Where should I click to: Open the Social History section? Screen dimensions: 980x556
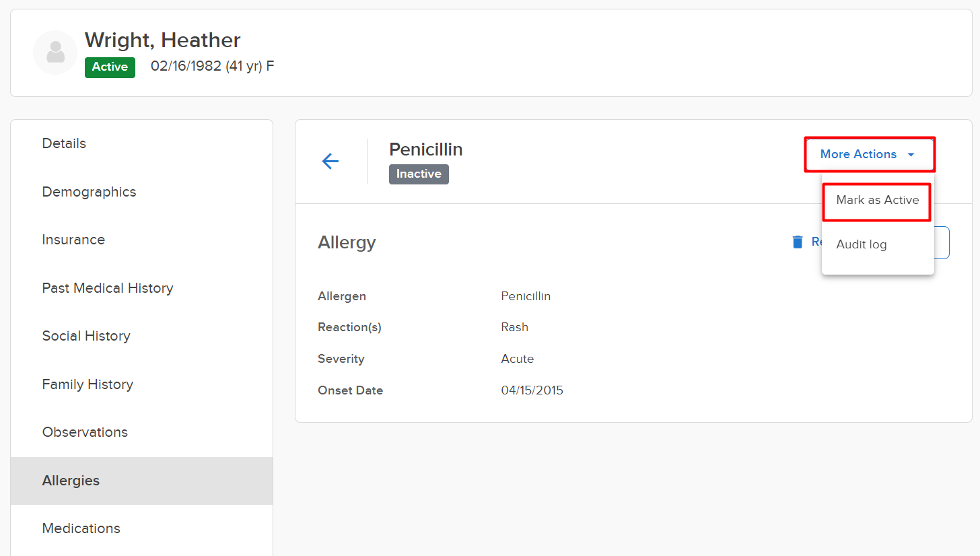pyautogui.click(x=86, y=336)
